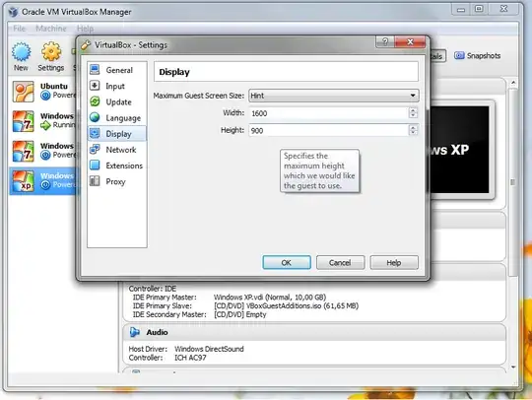Click into the Width input field
The image size is (532, 400).
pyautogui.click(x=328, y=113)
